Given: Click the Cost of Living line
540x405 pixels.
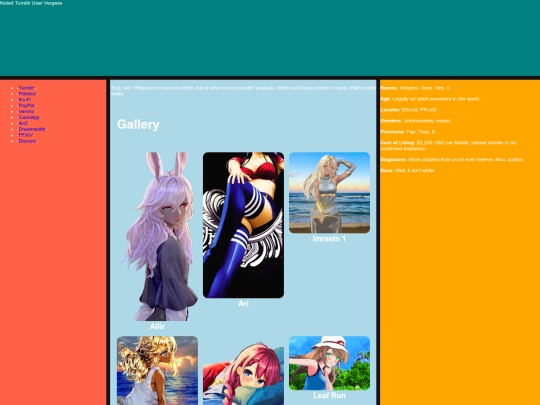Looking at the screenshot, I should coord(449,146).
